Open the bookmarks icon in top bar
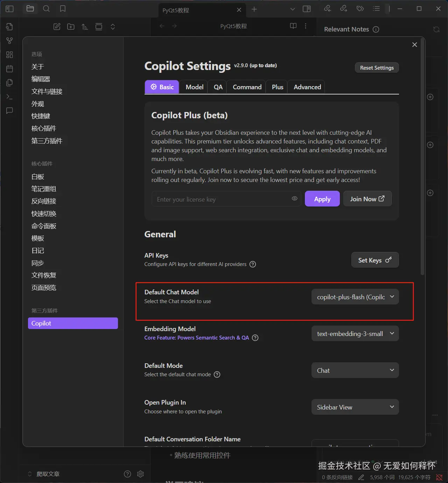 pos(63,9)
